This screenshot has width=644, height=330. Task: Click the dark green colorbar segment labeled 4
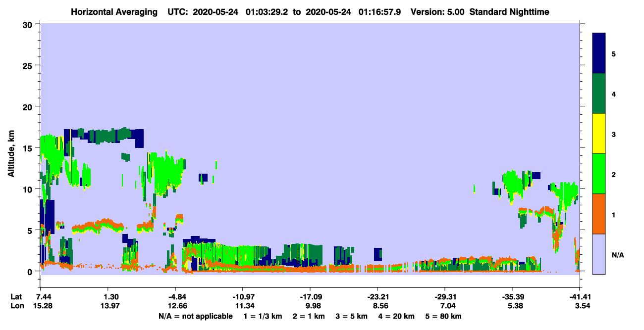click(x=599, y=94)
